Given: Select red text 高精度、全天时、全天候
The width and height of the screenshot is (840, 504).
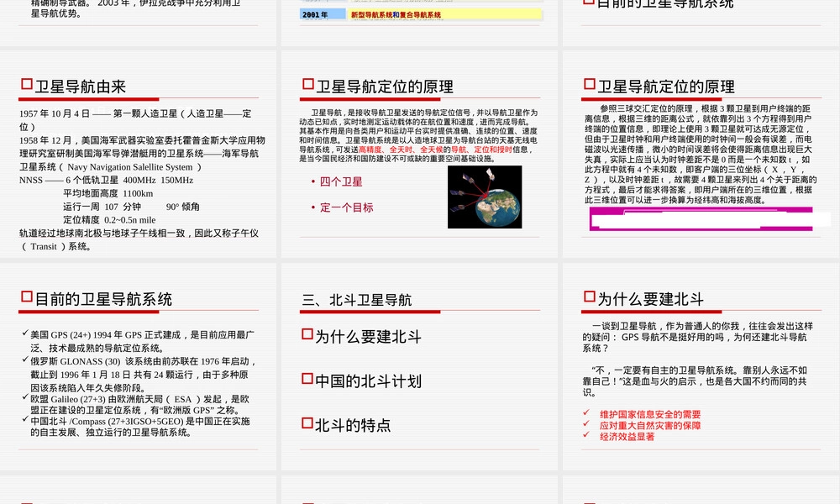Looking at the screenshot, I should coord(401,150).
